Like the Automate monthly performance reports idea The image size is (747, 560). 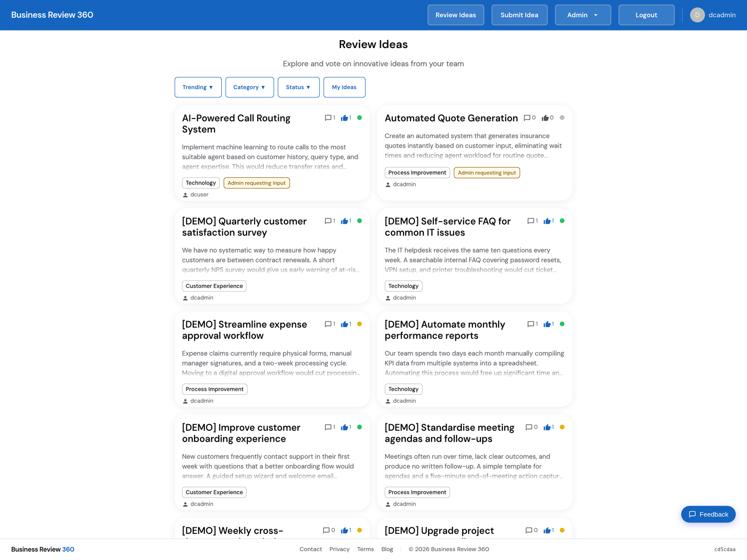(547, 324)
